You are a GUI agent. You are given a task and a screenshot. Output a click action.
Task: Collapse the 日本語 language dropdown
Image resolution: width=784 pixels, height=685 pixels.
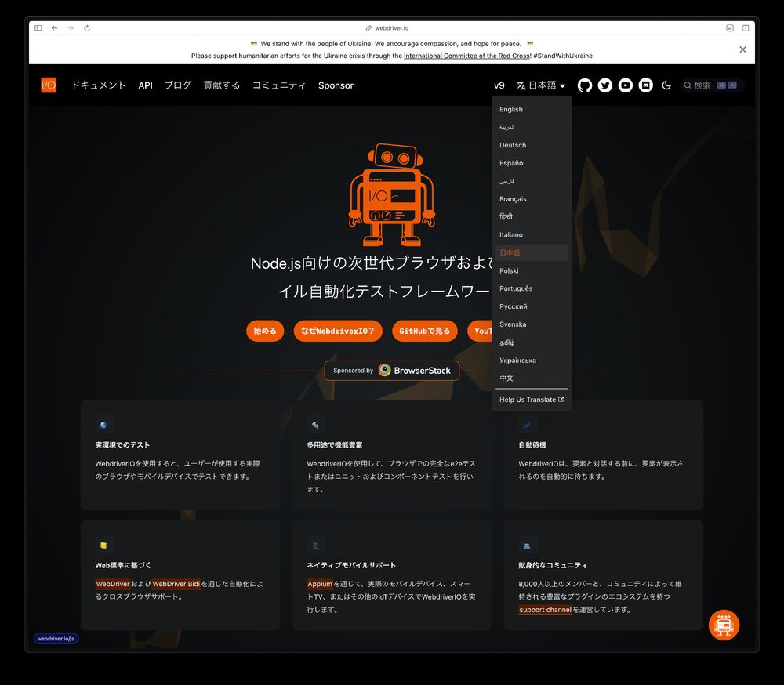coord(541,85)
